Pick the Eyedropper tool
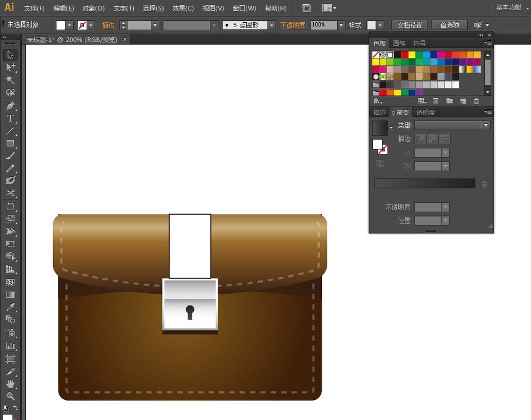Image resolution: width=531 pixels, height=420 pixels. [x=10, y=307]
